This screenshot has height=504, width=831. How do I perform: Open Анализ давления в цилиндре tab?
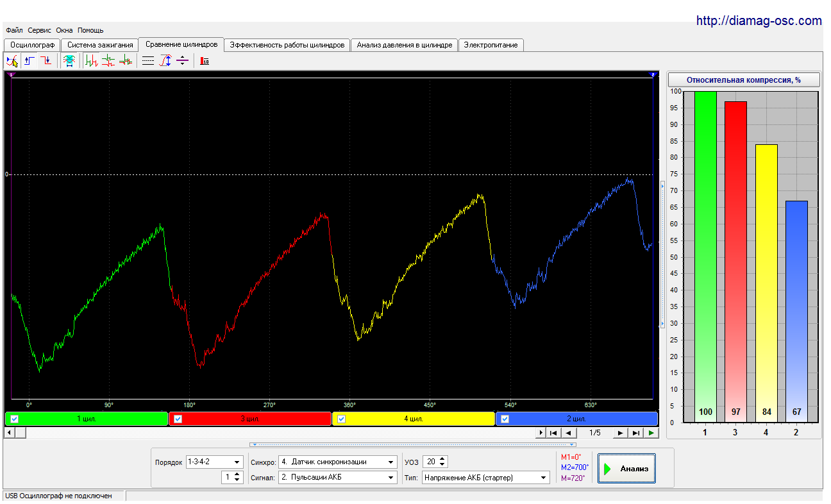point(405,45)
